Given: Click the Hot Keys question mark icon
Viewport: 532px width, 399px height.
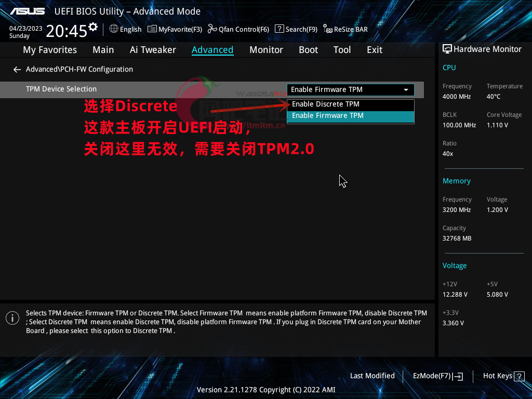Looking at the screenshot, I should (519, 376).
